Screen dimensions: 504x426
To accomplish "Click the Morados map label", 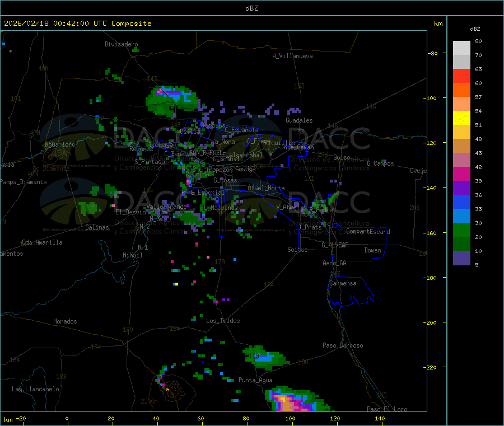I will click(65, 321).
